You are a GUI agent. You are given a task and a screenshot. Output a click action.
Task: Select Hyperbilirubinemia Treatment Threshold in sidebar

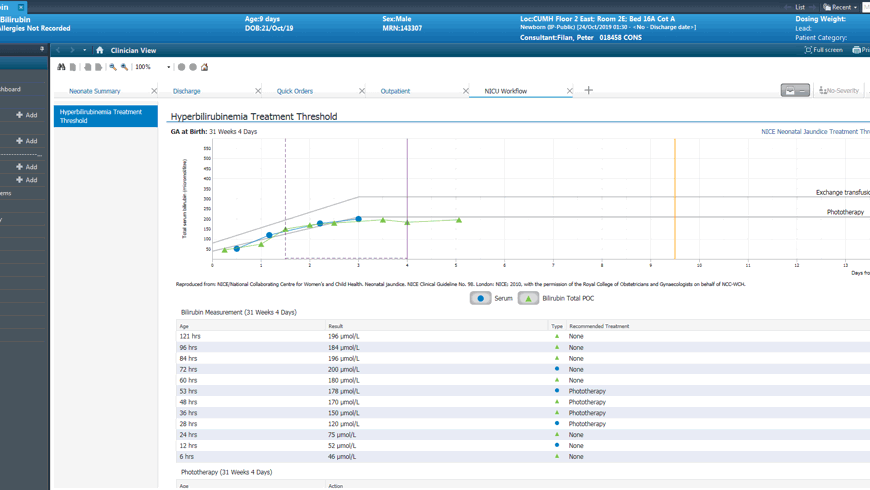[105, 116]
